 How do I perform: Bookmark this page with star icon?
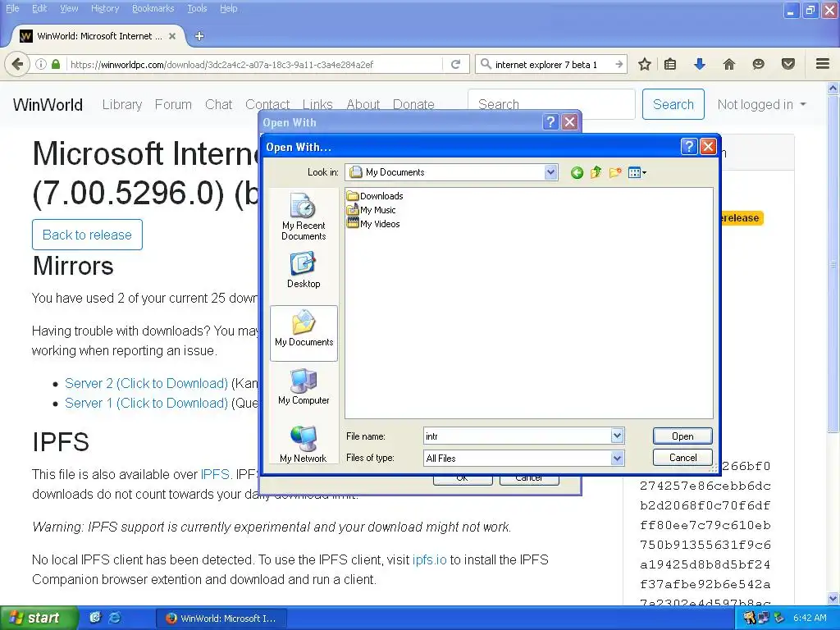coord(645,64)
